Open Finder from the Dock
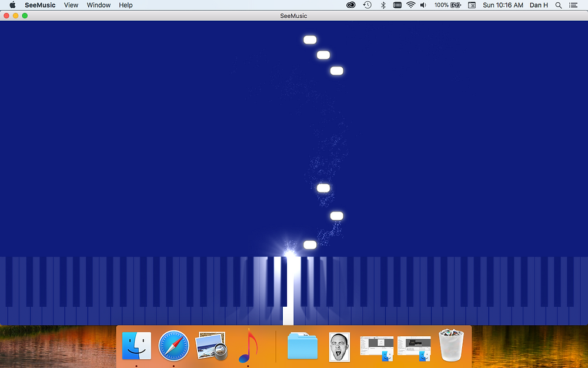This screenshot has height=368, width=588. 136,346
